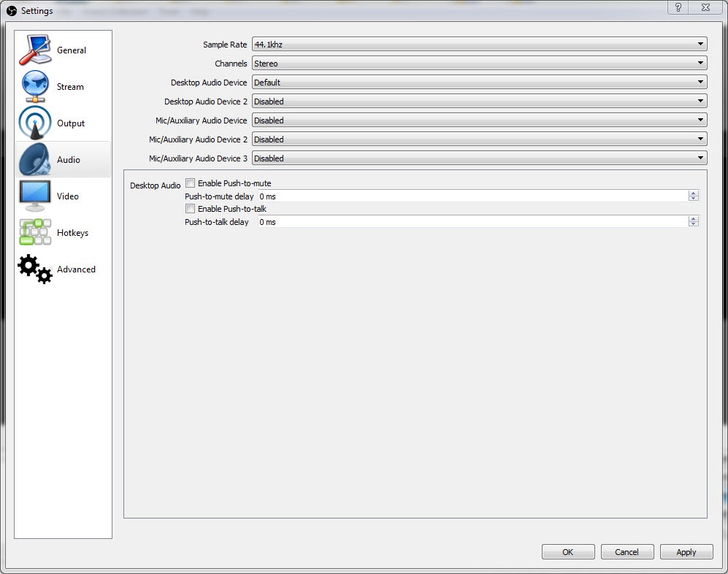The image size is (728, 574).
Task: Click the OK button
Action: (568, 551)
